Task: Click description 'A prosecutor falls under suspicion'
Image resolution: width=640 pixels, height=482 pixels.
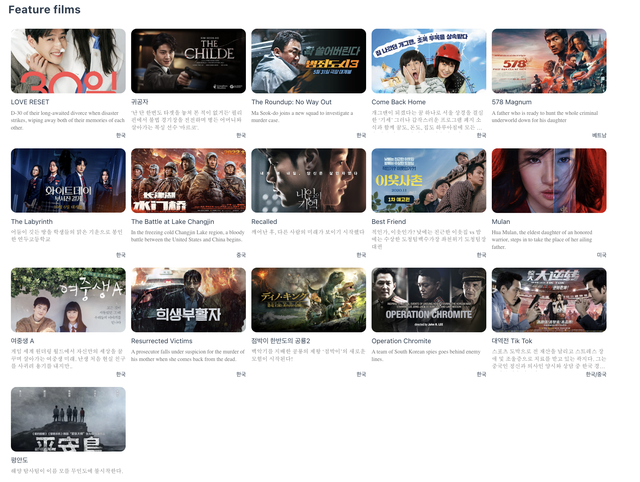Action: [x=188, y=355]
